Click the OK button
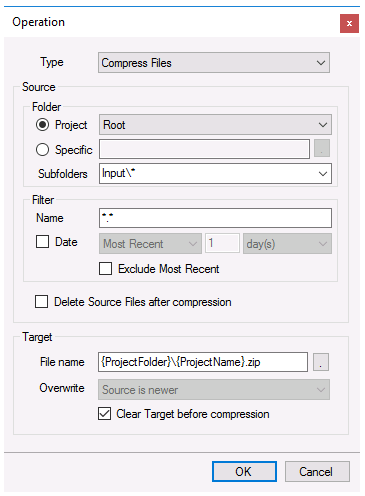 (x=244, y=471)
